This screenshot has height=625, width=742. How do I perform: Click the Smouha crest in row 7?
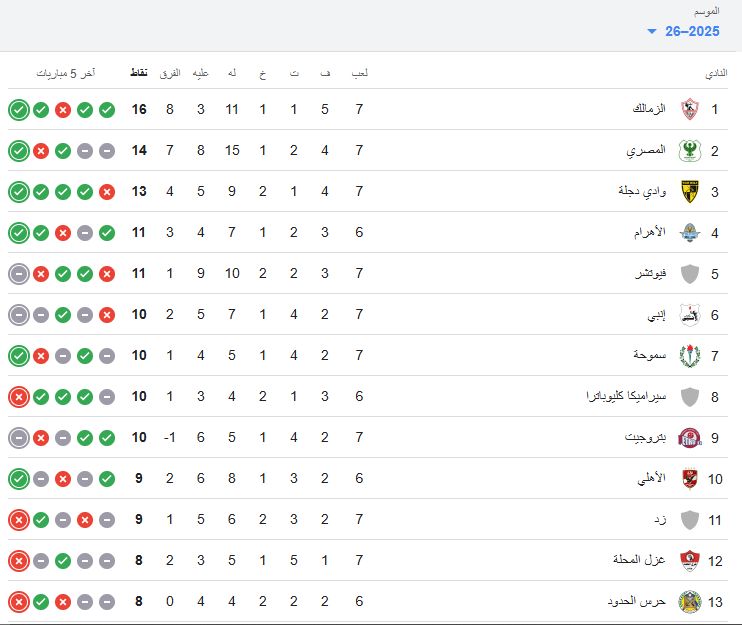pyautogui.click(x=689, y=356)
